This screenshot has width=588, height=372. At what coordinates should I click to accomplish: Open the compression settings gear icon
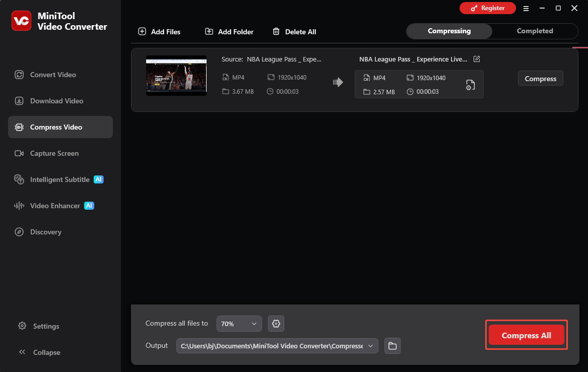click(276, 324)
